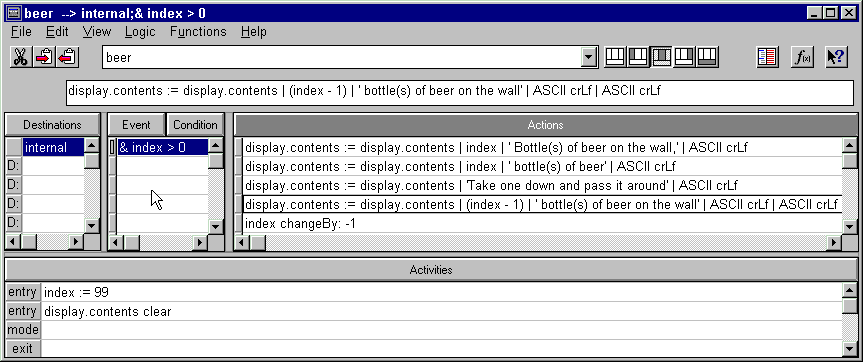The height and width of the screenshot is (362, 863).
Task: Open the View menu
Action: pos(97,32)
